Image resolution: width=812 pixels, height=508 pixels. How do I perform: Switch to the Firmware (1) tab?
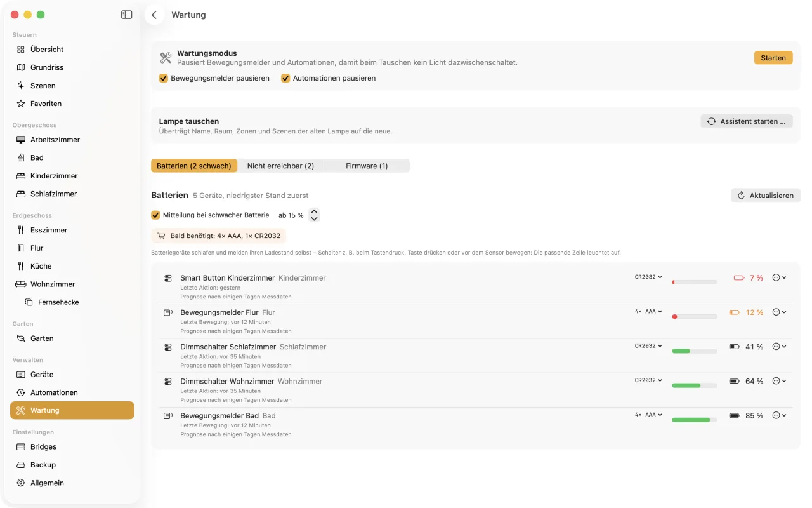pyautogui.click(x=367, y=166)
